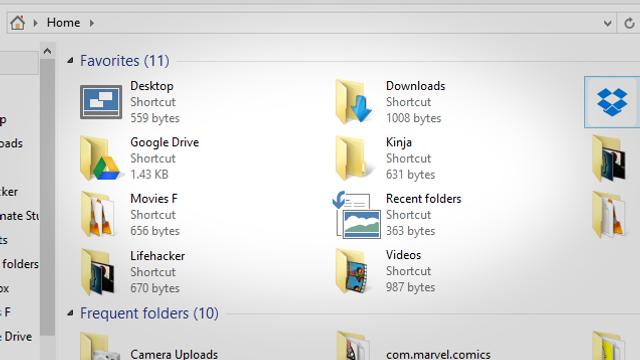Open the Lifehacker folder in right column
Viewport: 640px width, 360px height.
tap(609, 159)
